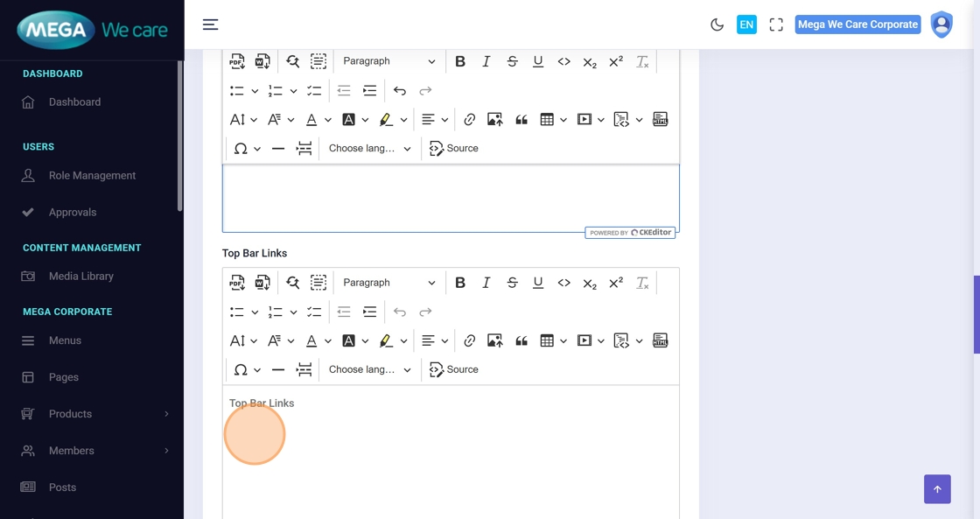Image resolution: width=980 pixels, height=519 pixels.
Task: Toggle bold in the Top Bar Links editor
Action: (460, 283)
